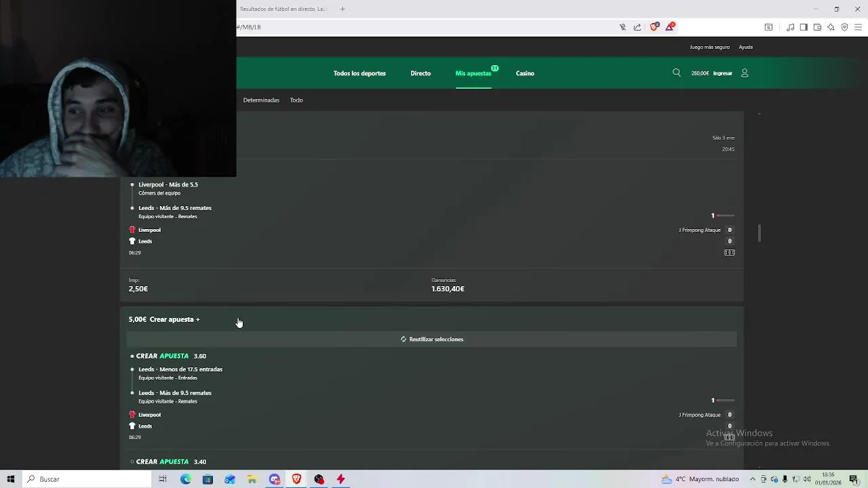Switch to Brave browser taskbar icon
868x488 pixels.
tap(296, 479)
